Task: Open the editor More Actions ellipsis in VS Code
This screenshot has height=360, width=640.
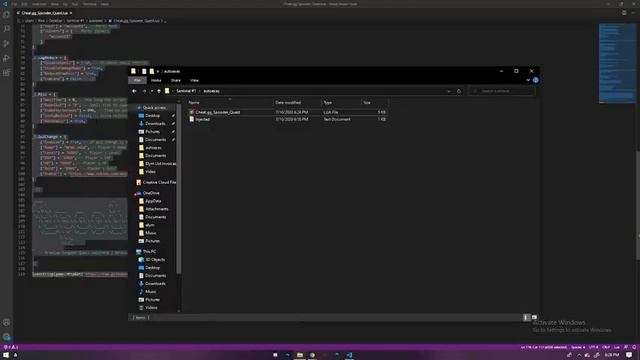Action: point(633,13)
